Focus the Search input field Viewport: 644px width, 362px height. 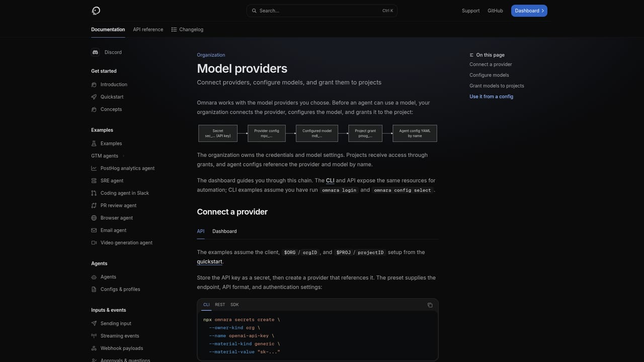click(322, 11)
